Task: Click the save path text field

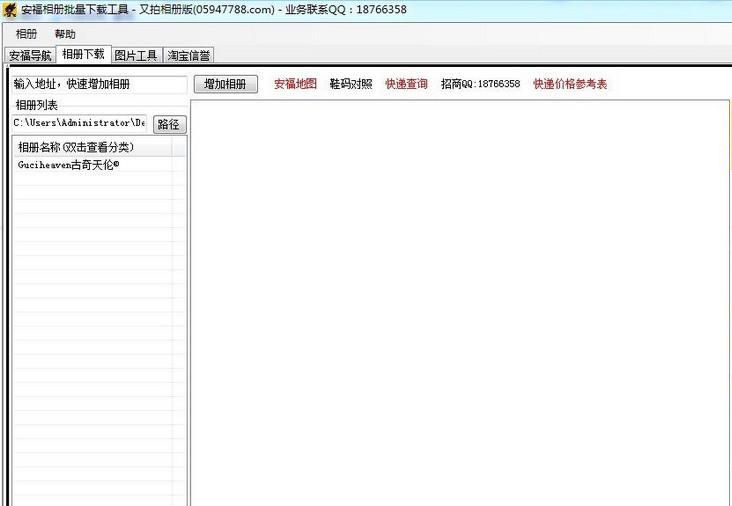Action: [79, 123]
